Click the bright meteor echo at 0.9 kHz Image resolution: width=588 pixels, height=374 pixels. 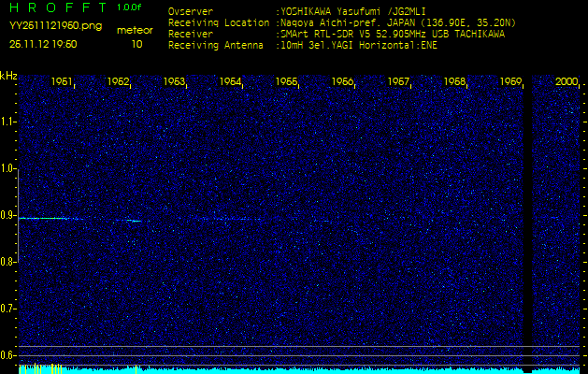tap(42, 218)
